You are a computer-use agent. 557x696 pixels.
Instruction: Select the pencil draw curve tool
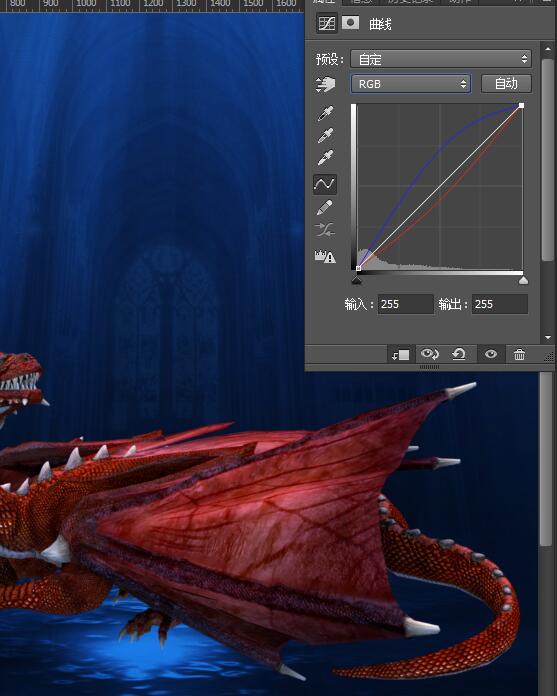click(325, 207)
